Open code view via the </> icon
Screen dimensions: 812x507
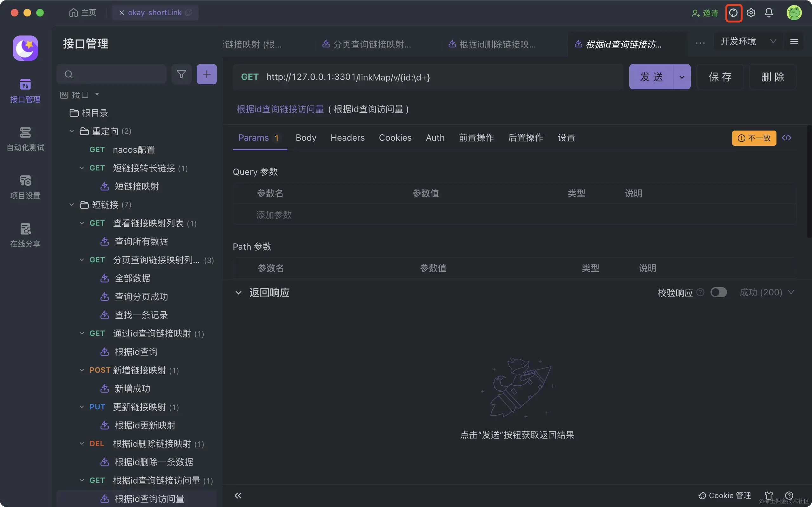(x=787, y=138)
